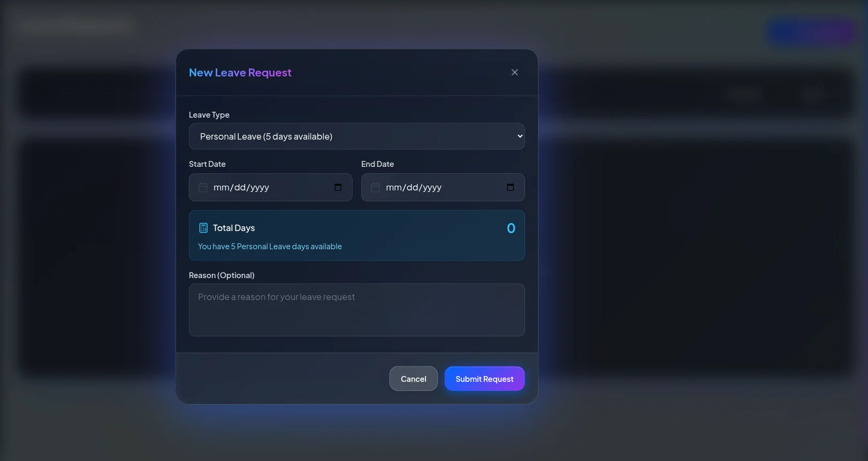Focus the Reason text area
The width and height of the screenshot is (868, 461).
356,310
